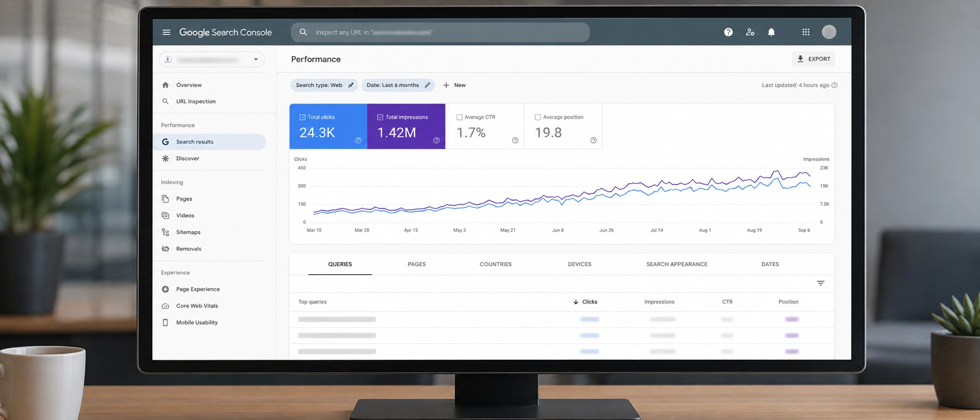
Task: Sort by the Clicks column arrow
Action: click(576, 302)
